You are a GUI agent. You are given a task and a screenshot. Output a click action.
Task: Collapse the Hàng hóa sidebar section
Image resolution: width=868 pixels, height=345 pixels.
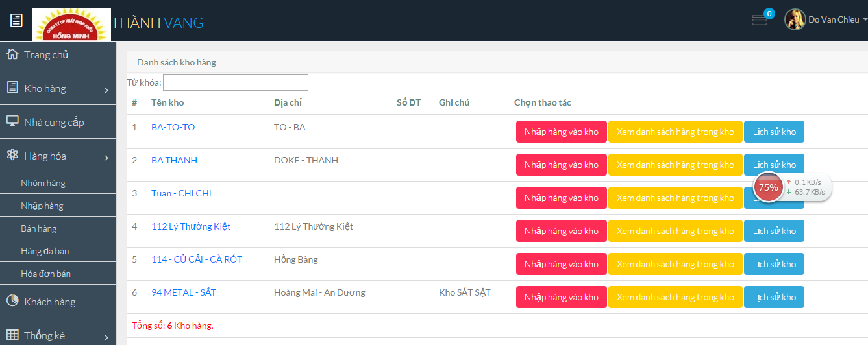pos(106,157)
